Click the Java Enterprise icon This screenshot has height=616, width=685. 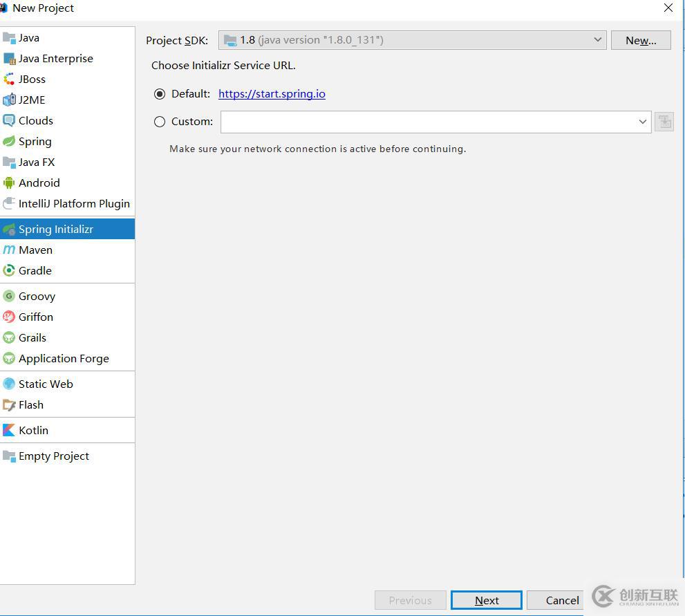(9, 59)
